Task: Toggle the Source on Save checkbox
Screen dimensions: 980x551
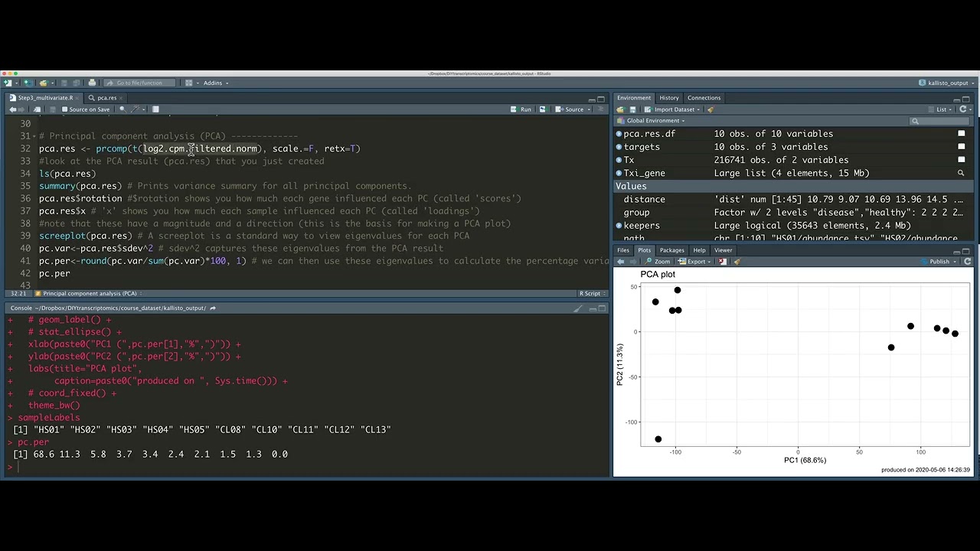Action: coord(64,109)
